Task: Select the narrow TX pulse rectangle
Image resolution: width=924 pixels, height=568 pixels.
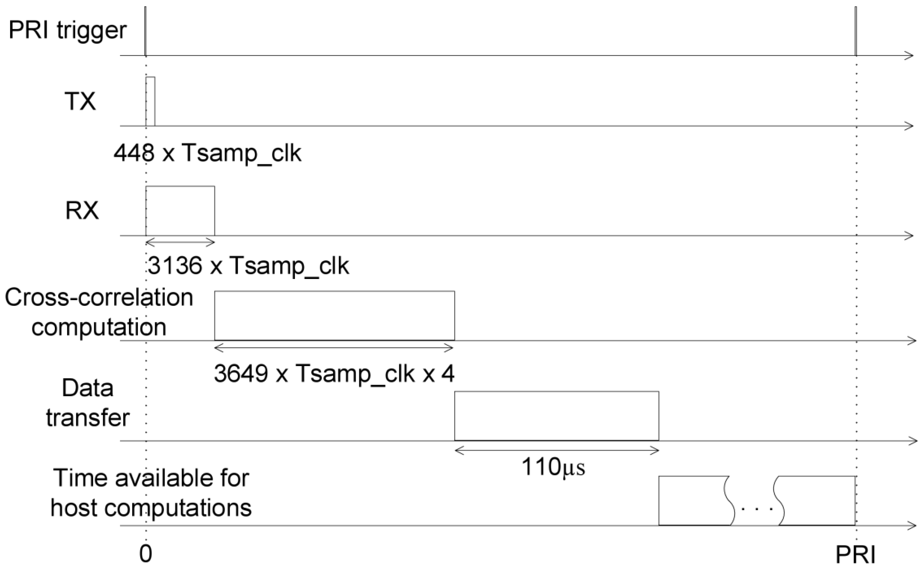Action: (150, 101)
